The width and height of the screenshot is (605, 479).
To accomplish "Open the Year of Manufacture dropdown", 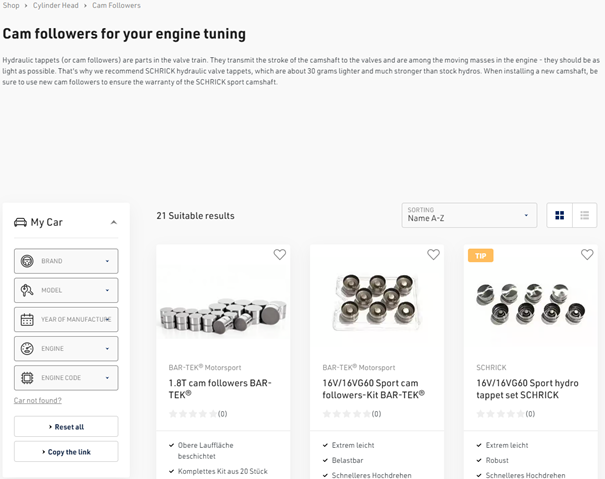I will click(x=66, y=319).
